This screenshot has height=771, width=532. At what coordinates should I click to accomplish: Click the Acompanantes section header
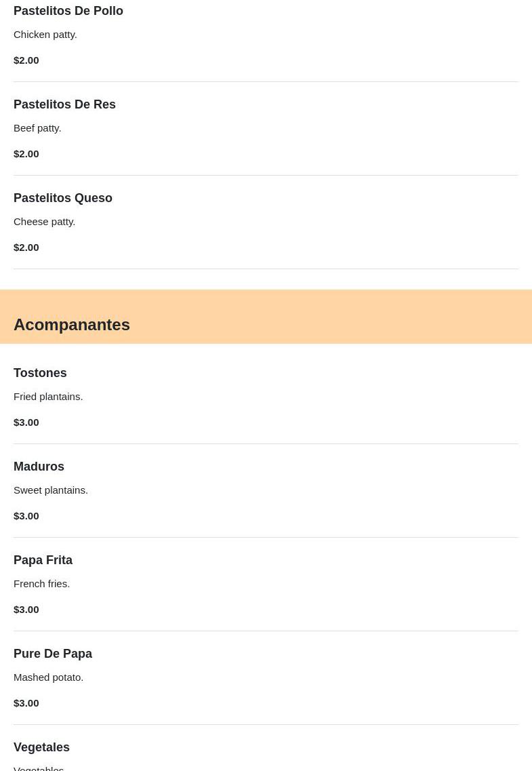(72, 324)
